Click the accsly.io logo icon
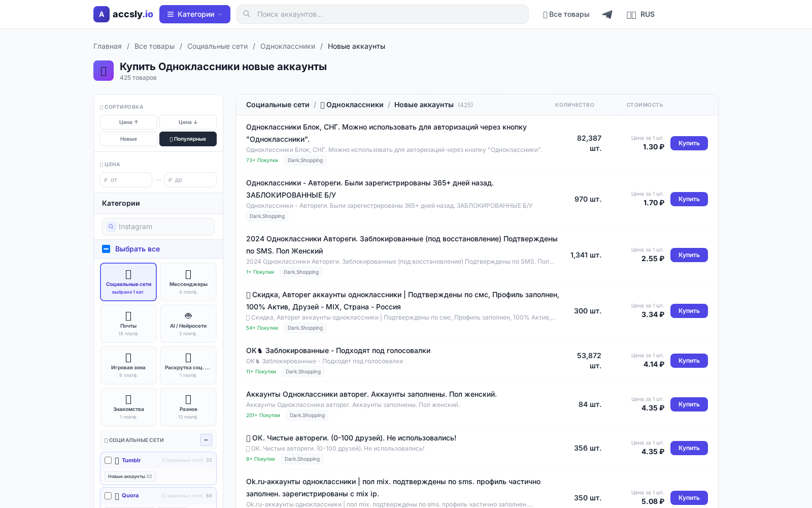Screen dimensions: 812x508 pos(101,14)
